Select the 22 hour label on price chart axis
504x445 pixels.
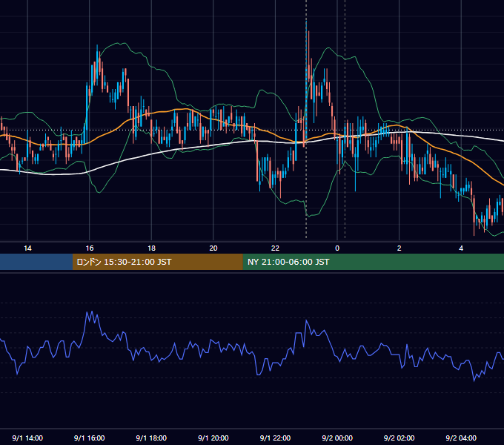pyautogui.click(x=275, y=248)
